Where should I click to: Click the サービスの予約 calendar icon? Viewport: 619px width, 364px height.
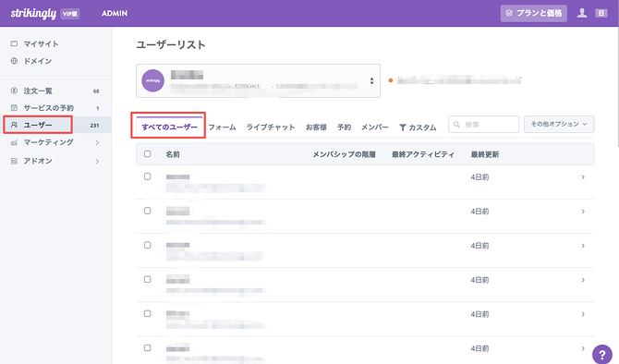pyautogui.click(x=14, y=108)
